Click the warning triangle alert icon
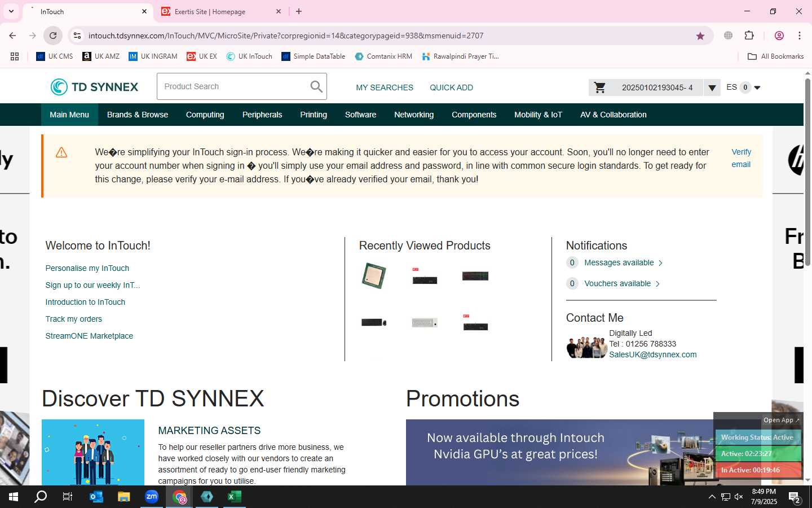The image size is (812, 508). [x=61, y=152]
